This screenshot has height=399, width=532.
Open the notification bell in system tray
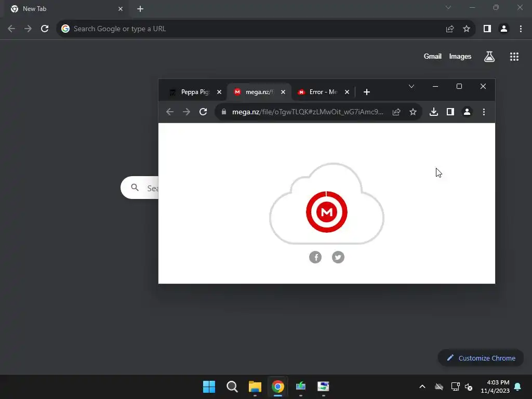click(517, 387)
